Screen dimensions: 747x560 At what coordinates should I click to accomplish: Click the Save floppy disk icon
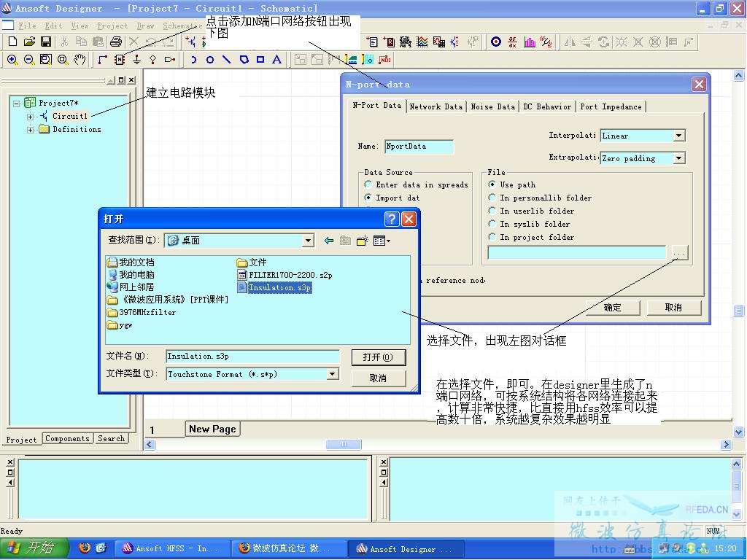click(x=46, y=42)
